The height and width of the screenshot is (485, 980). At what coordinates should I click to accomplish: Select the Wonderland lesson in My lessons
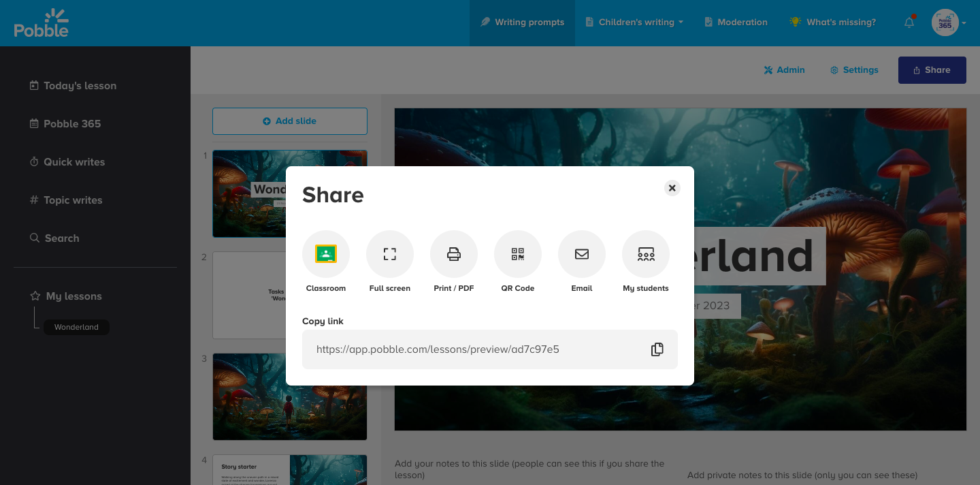(76, 328)
